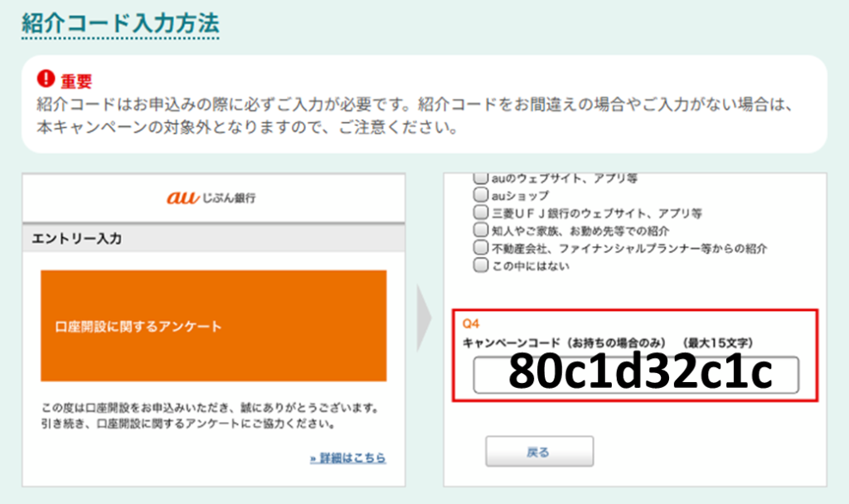The image size is (849, 504).
Task: Click the au じぶん銀行 logo
Action: (212, 197)
